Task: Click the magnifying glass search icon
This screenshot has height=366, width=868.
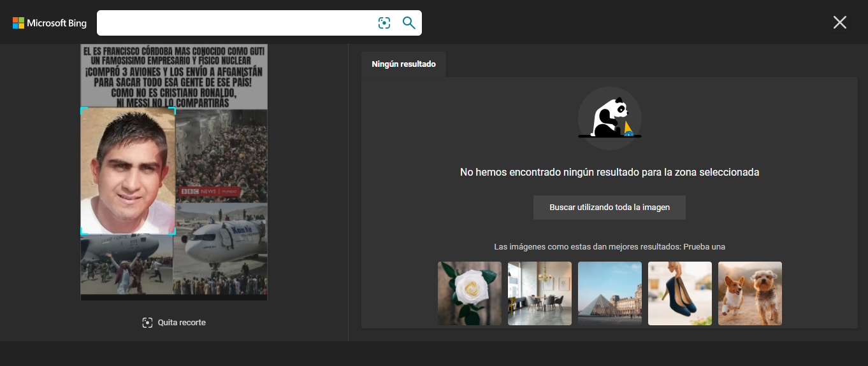Action: click(409, 23)
